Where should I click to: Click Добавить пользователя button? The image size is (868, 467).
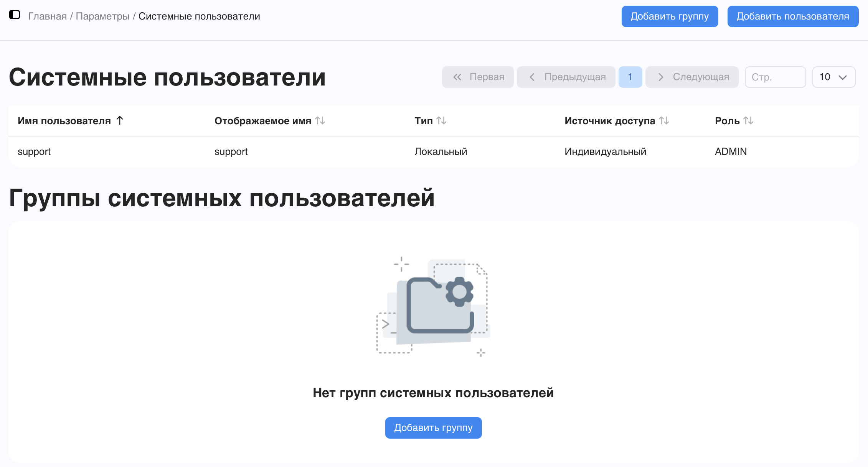tap(793, 16)
